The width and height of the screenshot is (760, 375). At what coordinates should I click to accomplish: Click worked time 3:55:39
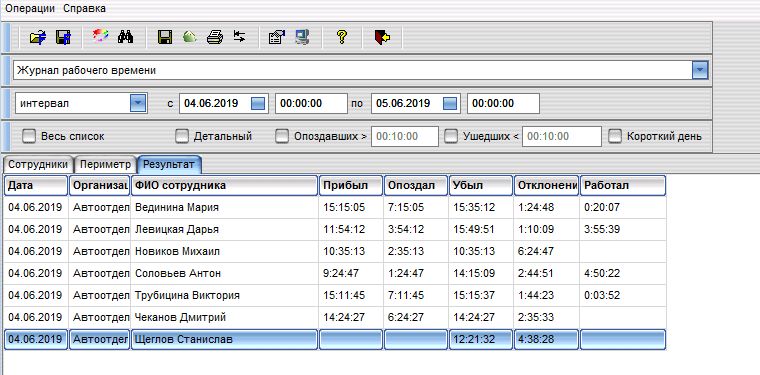pos(602,229)
